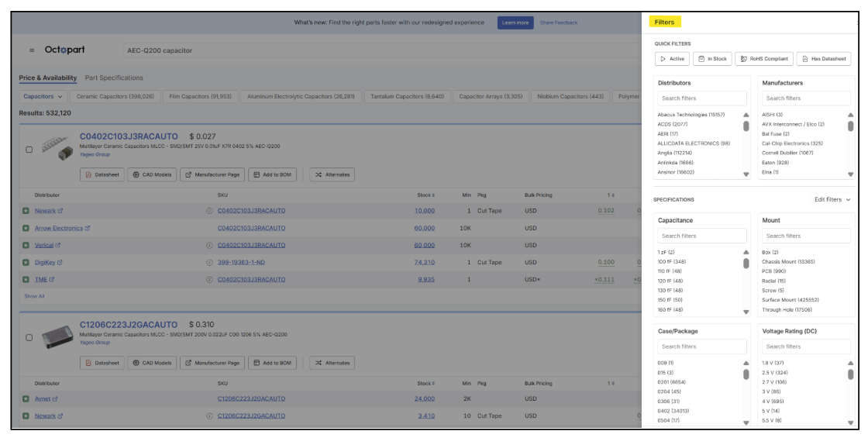This screenshot has width=868, height=438.
Task: Click the Verical external link icon
Action: point(57,245)
